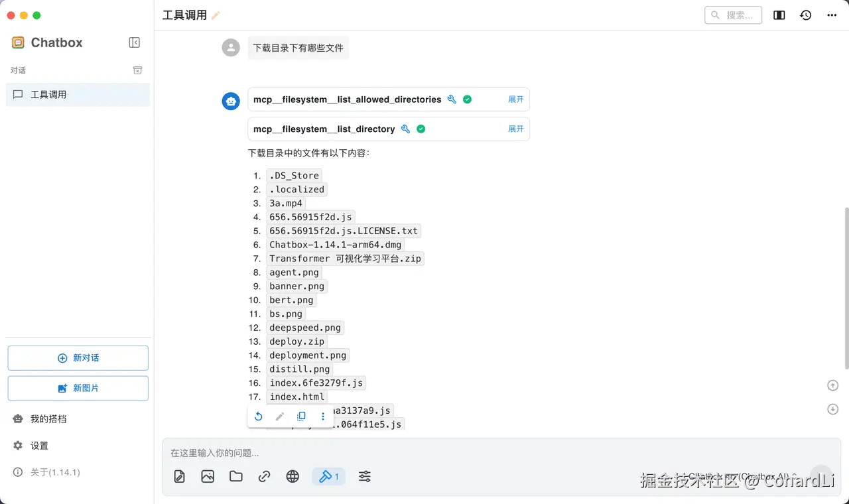Image resolution: width=849 pixels, height=504 pixels.
Task: Click the bert.png entry
Action: 291,300
